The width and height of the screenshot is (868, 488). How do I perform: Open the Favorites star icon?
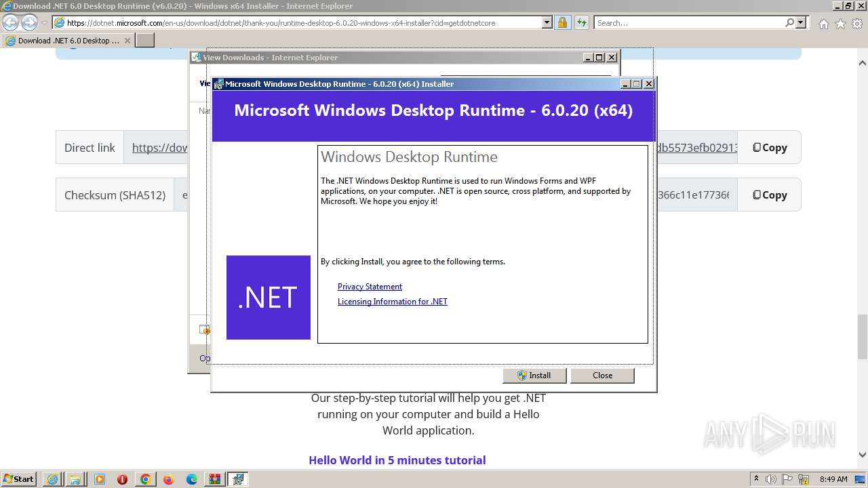point(840,24)
